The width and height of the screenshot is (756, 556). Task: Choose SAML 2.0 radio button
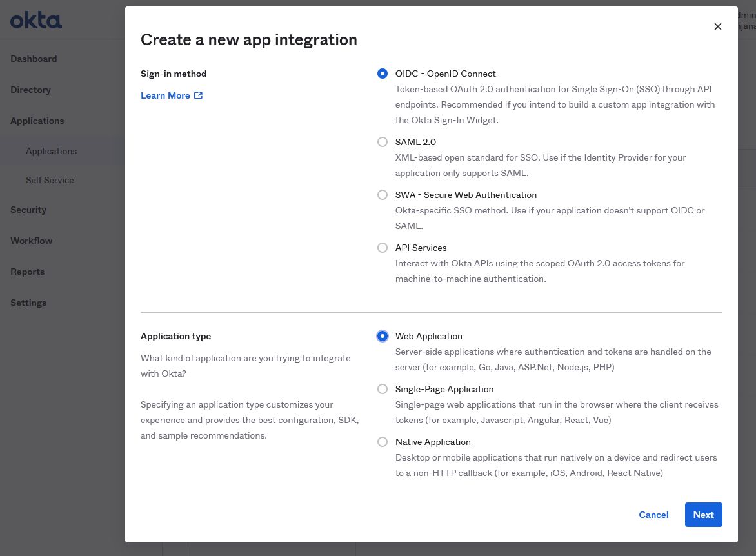pos(383,142)
